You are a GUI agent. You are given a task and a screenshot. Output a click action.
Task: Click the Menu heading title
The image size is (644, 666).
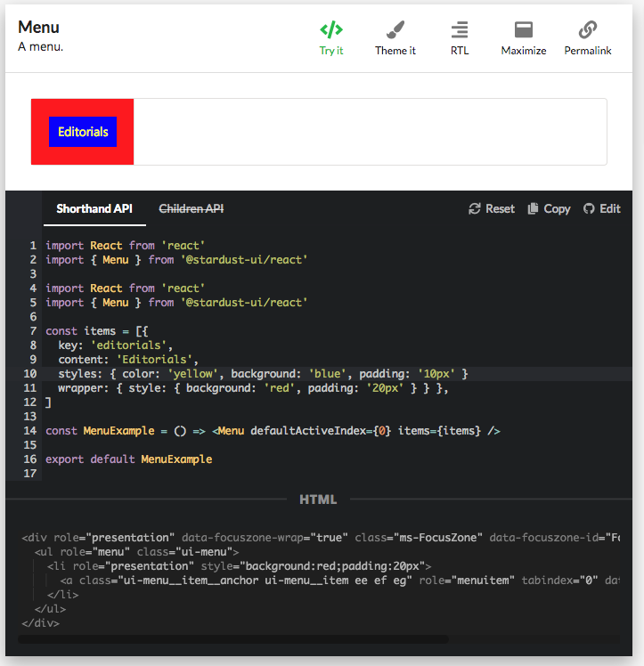[38, 28]
